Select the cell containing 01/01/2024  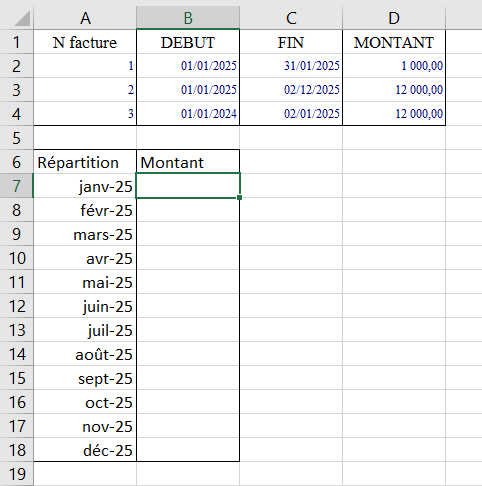(188, 114)
